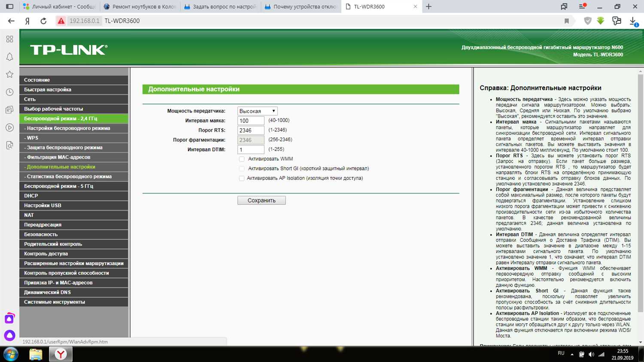Open the NAT menu item
The image size is (644, 362).
74,215
